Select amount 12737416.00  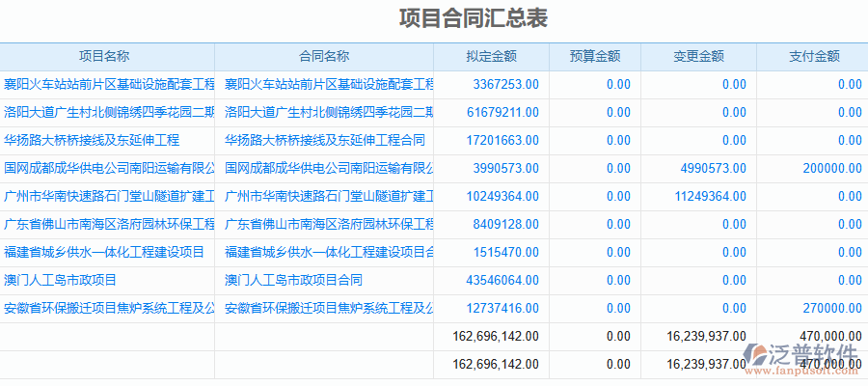[502, 309]
